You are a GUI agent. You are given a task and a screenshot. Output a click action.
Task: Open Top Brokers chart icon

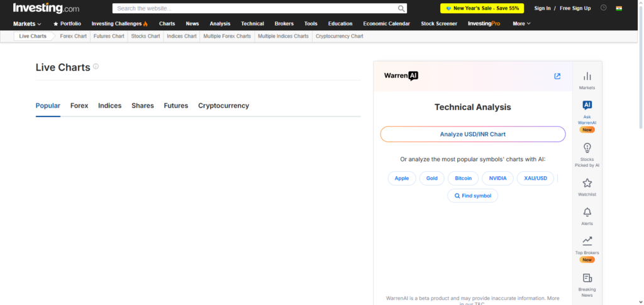(587, 241)
